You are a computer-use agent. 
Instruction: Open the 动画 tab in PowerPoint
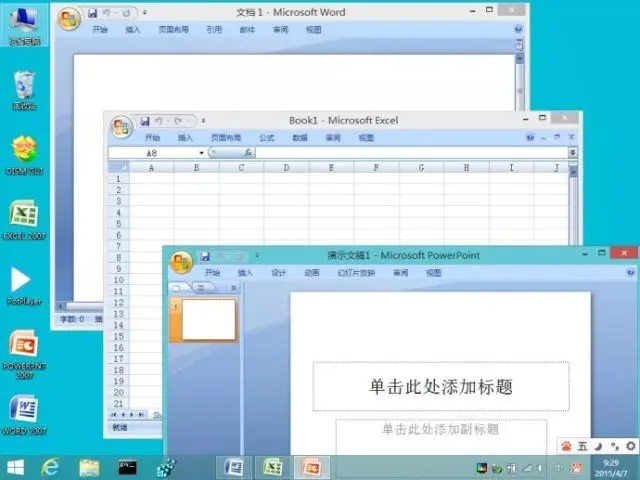pos(312,273)
